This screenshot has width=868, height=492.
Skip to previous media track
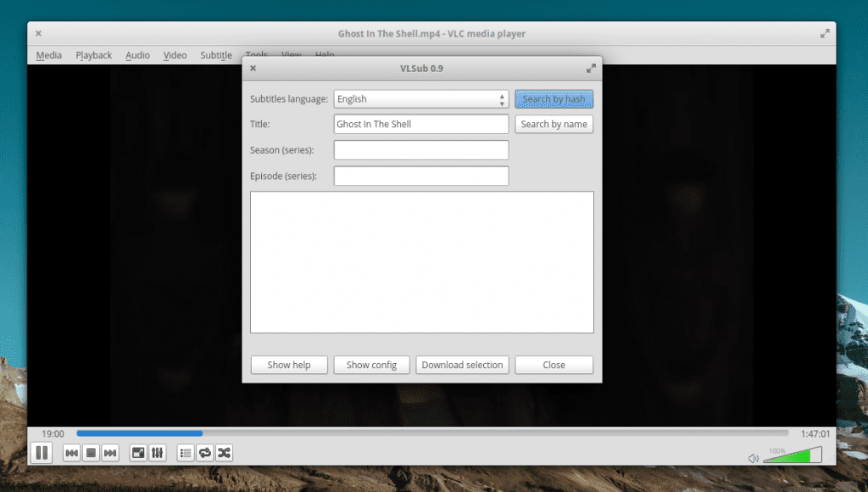[x=71, y=453]
